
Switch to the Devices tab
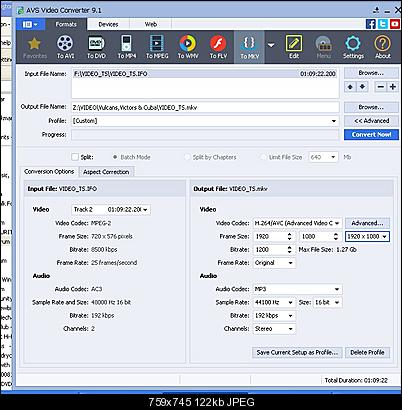click(108, 24)
